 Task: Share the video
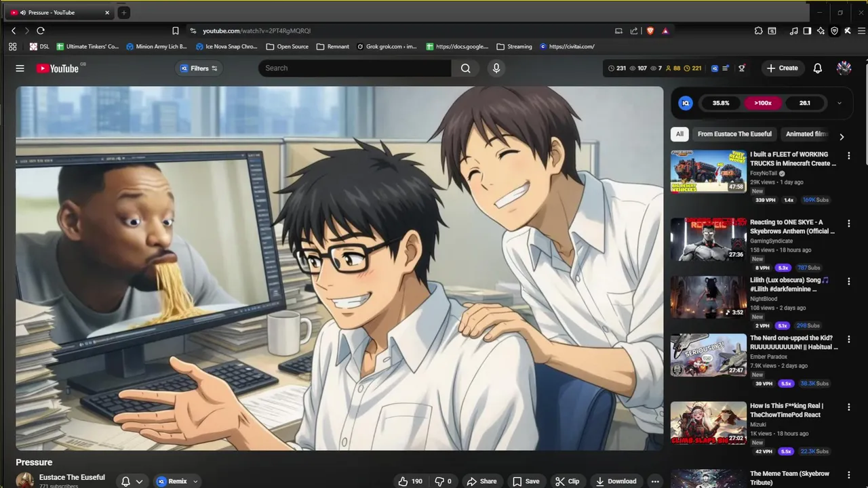coord(481,481)
